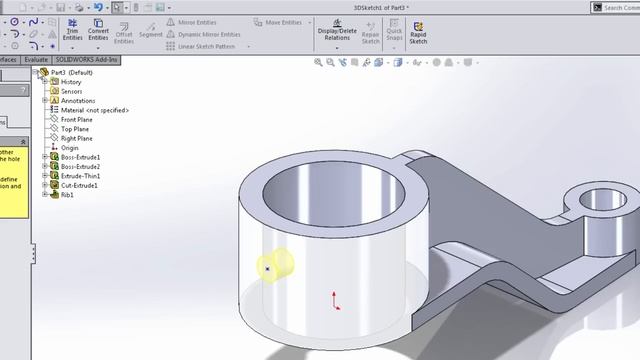The height and width of the screenshot is (360, 640).
Task: Collapse the Part3 (Default) root node
Action: tap(35, 72)
